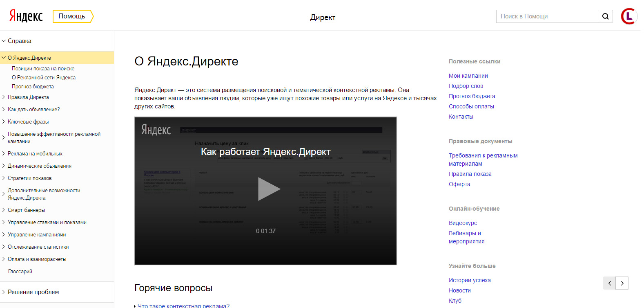644x308 pixels.
Task: Focus the Поиск в Помощи field
Action: 547,16
